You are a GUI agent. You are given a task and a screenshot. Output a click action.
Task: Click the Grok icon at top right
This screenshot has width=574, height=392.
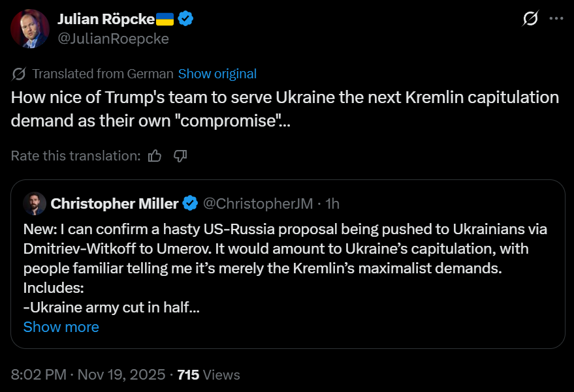530,18
